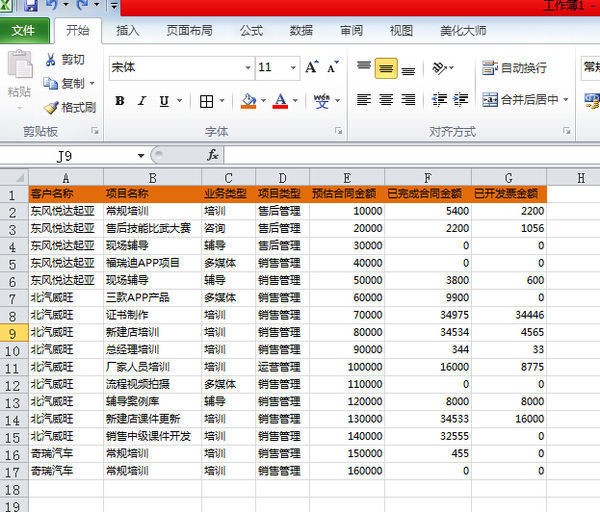Viewport: 600px width, 512px height.
Task: Open the 公式 (Formulas) tab
Action: [251, 31]
